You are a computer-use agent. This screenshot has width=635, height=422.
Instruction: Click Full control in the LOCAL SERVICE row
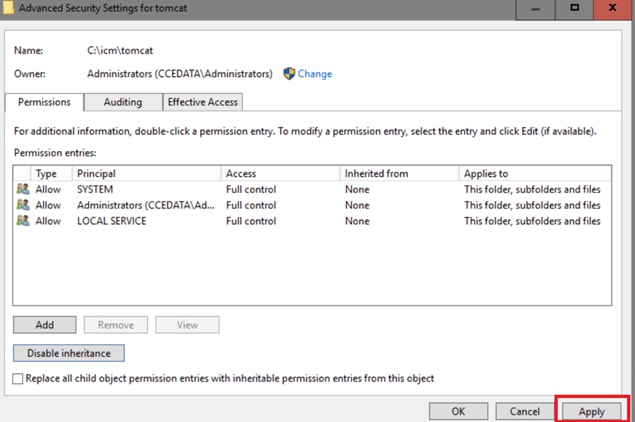tap(251, 221)
